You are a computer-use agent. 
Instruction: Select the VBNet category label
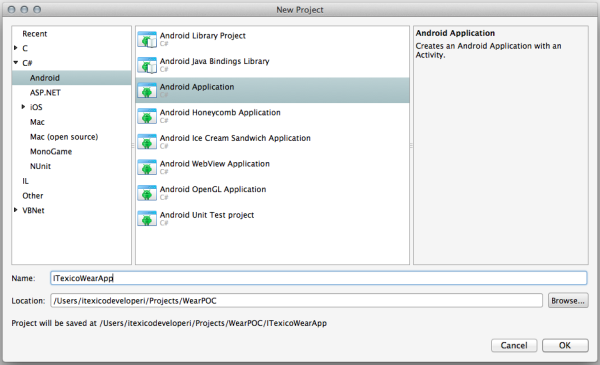tap(33, 210)
